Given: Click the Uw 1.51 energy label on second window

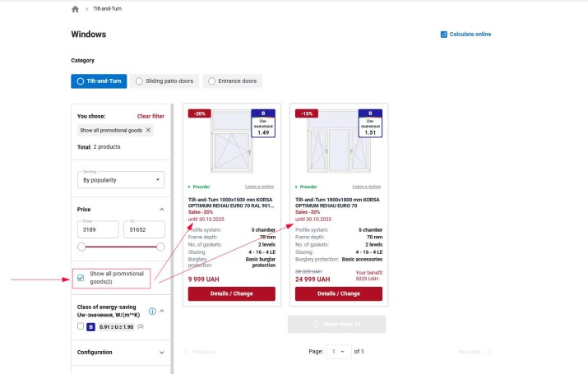Looking at the screenshot, I should [369, 125].
